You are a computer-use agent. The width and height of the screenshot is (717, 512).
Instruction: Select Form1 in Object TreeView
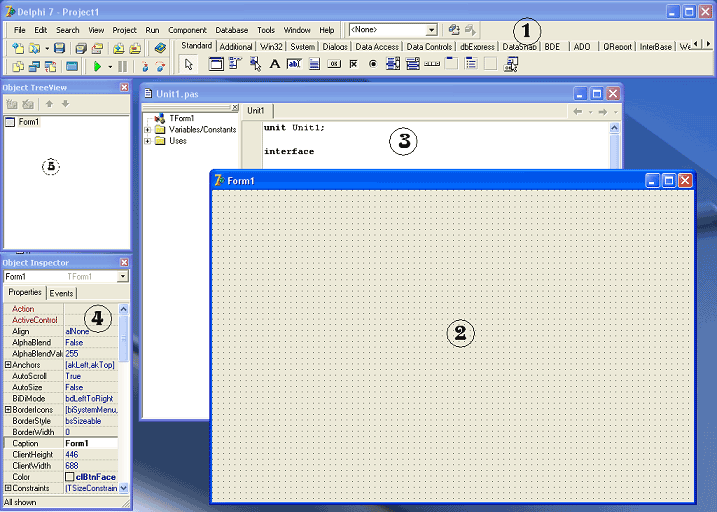28,122
